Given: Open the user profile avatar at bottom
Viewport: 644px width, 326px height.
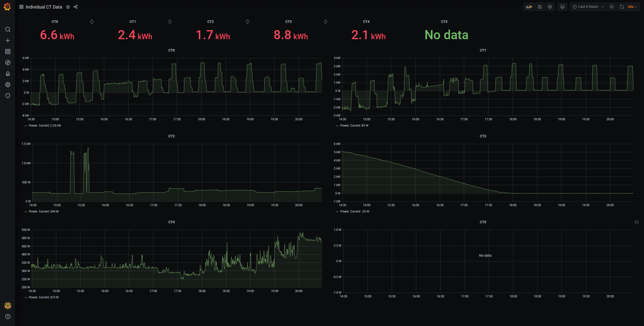Looking at the screenshot, I should 8,305.
